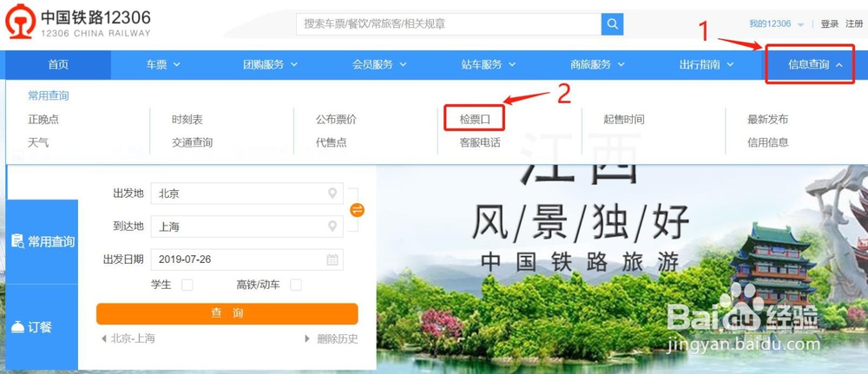Select 检票口 in the menu
The height and width of the screenshot is (374, 868).
(x=475, y=120)
